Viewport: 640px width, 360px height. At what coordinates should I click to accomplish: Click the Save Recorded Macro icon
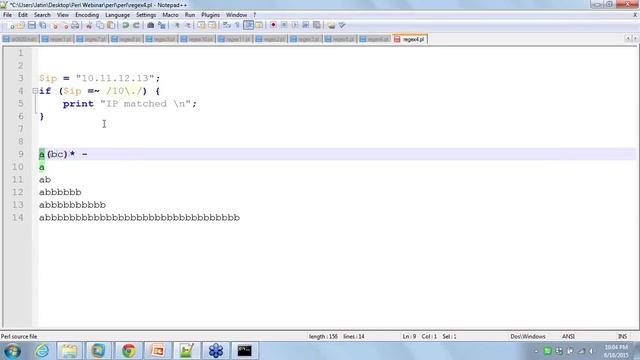coord(316,25)
